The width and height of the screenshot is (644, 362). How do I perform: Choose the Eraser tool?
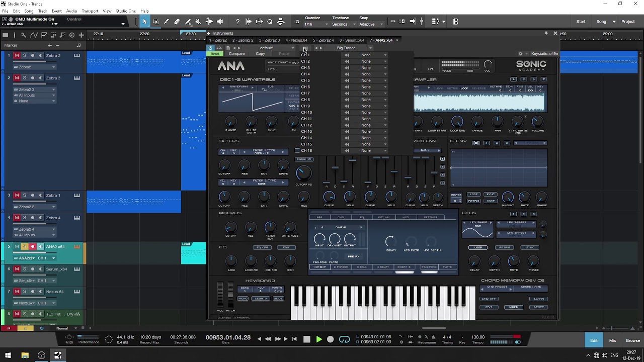click(x=177, y=22)
